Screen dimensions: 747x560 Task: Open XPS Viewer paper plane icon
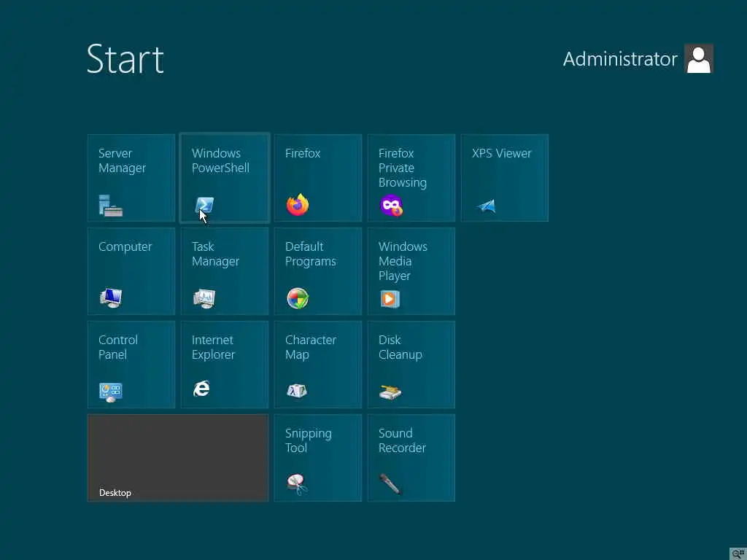487,206
